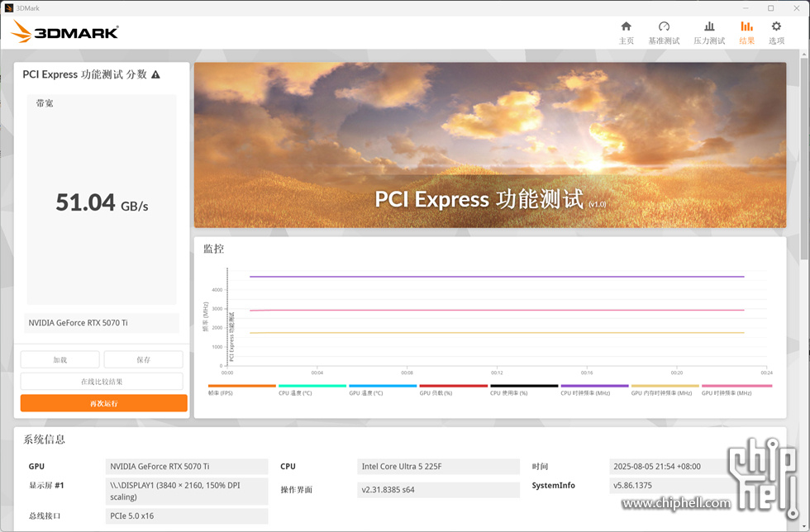Open the Results (结果) chart icon
This screenshot has height=532, width=810.
(746, 27)
